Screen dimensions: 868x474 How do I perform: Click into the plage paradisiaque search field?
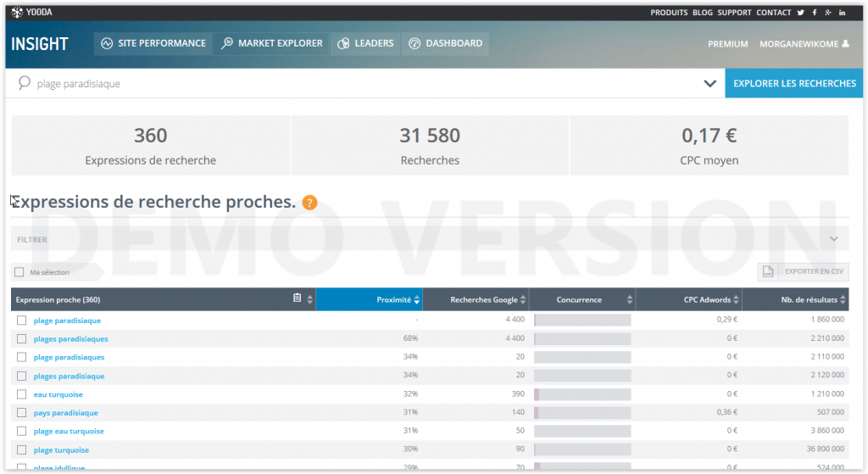pos(339,84)
